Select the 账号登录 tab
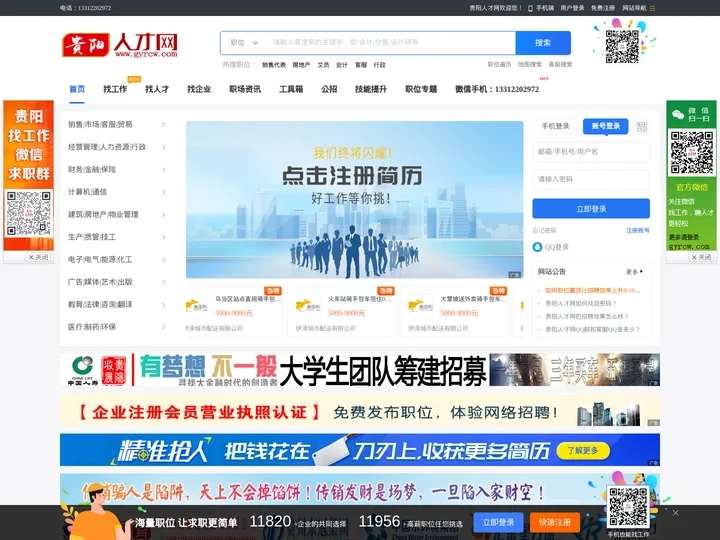 (x=606, y=126)
